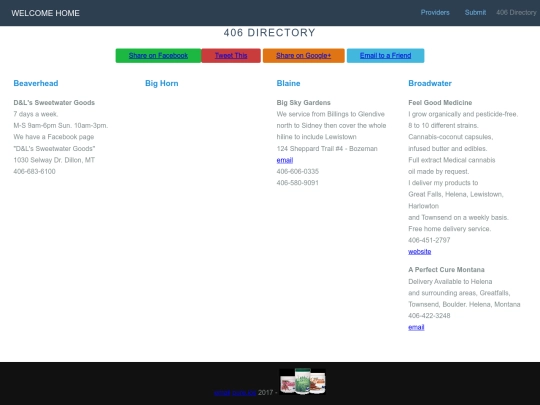Click the text "Delivery Available to Helena"

(450, 281)
